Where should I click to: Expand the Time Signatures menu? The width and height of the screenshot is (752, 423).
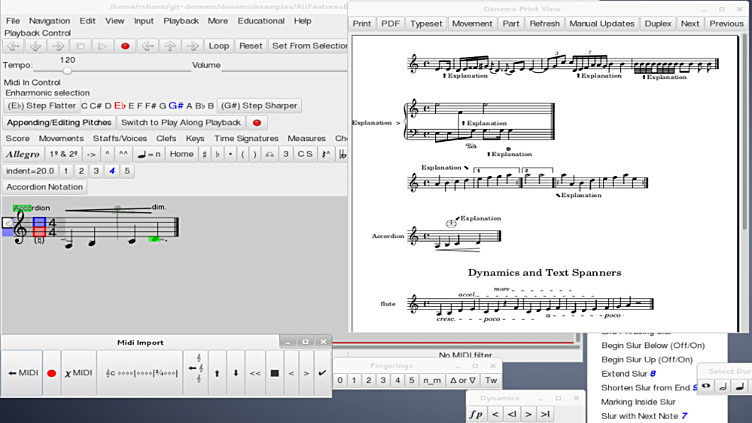click(x=247, y=138)
